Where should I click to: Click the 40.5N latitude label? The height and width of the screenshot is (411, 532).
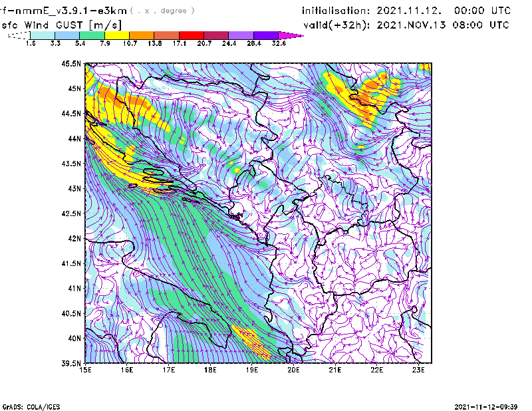(x=71, y=313)
